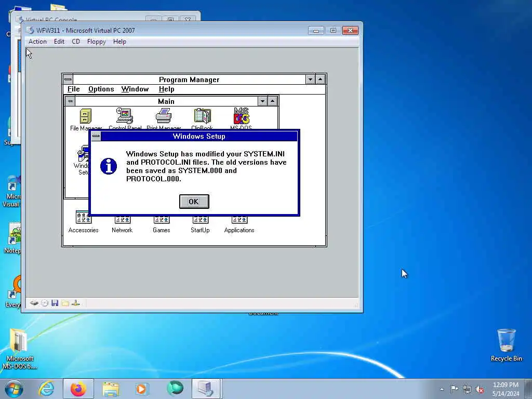Open the Program Manager Help menu
The image size is (532, 399).
pos(167,89)
